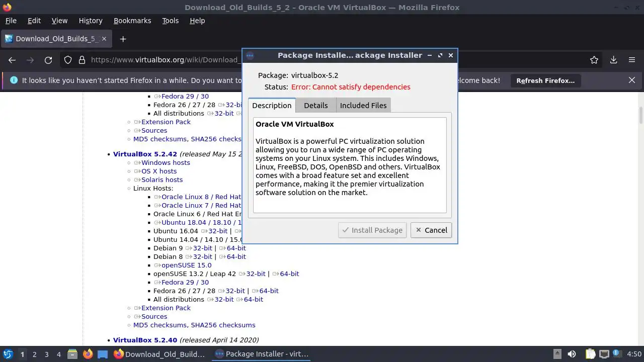Viewport: 644px width, 362px height.
Task: Open tracking protection shield icon
Action: [68, 60]
